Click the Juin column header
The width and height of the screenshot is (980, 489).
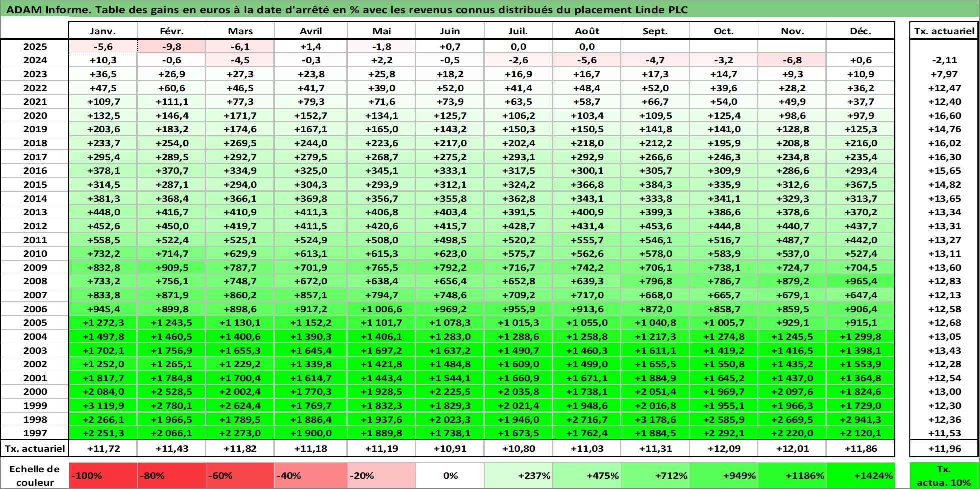tap(450, 31)
